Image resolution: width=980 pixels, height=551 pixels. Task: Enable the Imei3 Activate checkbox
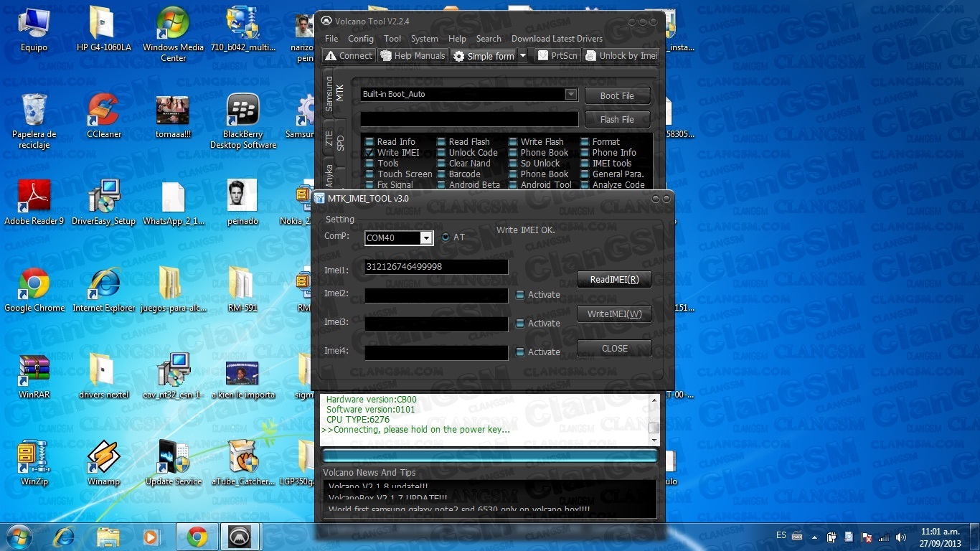520,324
